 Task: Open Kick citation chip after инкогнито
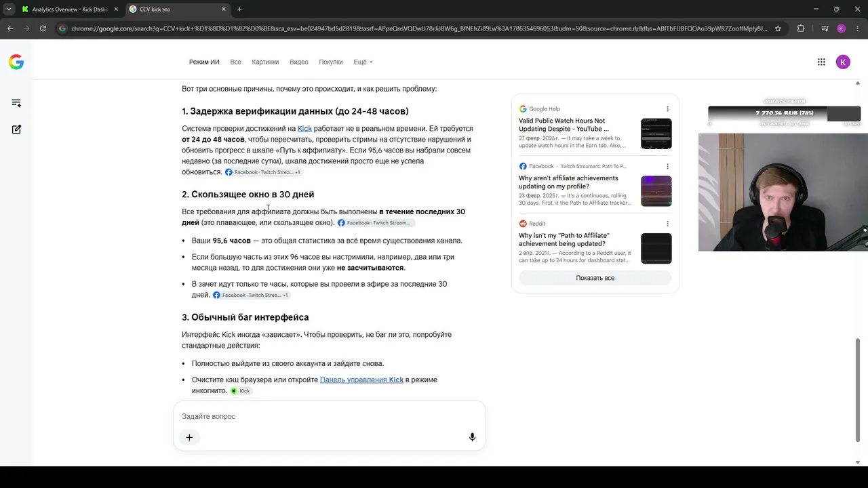point(241,391)
